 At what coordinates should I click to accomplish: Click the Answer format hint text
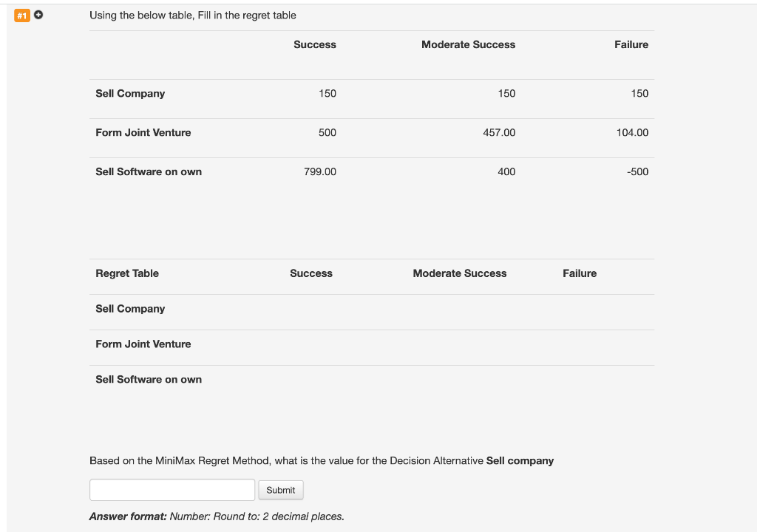(x=217, y=516)
